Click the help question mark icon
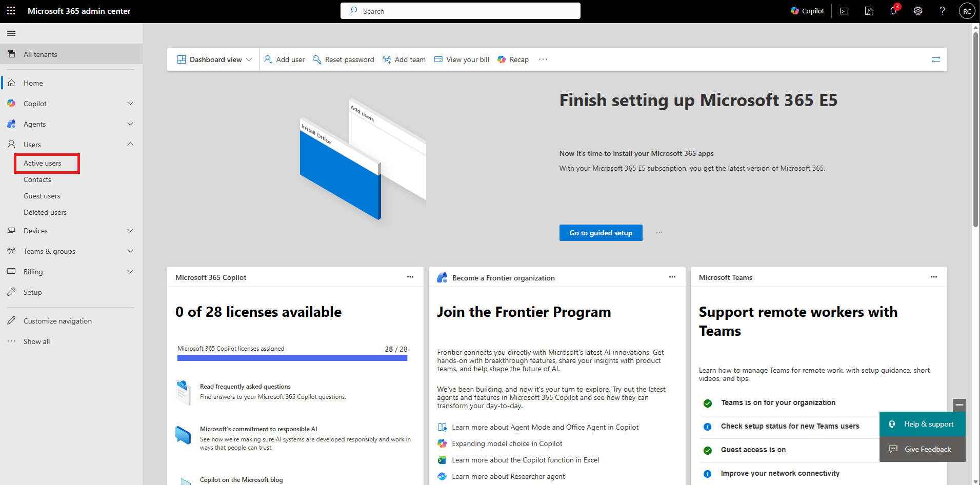The height and width of the screenshot is (485, 980). click(x=942, y=11)
